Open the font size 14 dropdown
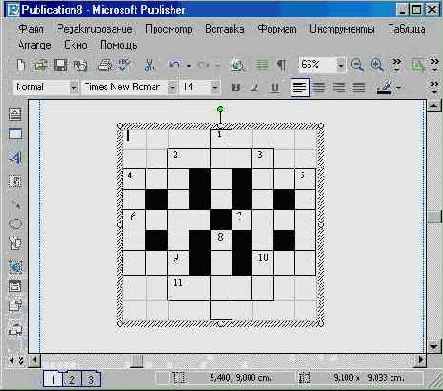 pyautogui.click(x=215, y=88)
